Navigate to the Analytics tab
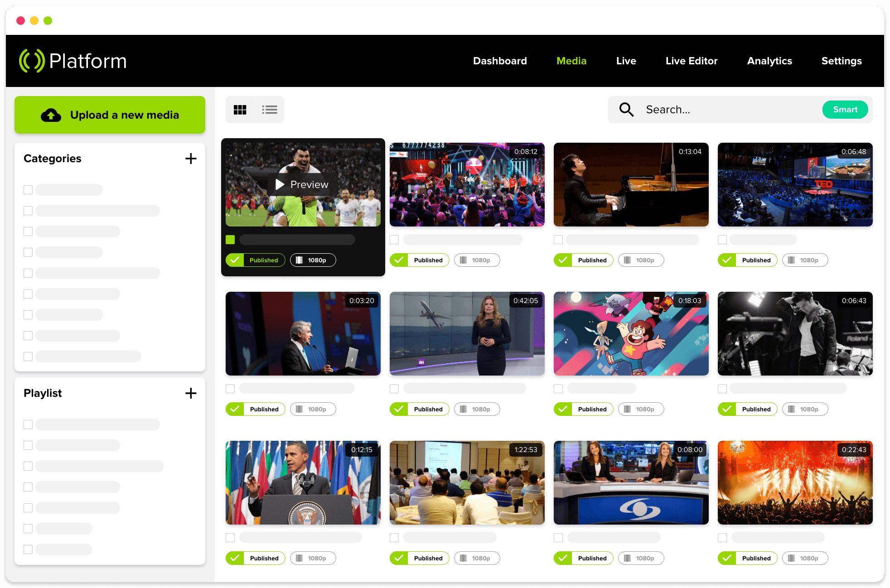 pyautogui.click(x=769, y=61)
